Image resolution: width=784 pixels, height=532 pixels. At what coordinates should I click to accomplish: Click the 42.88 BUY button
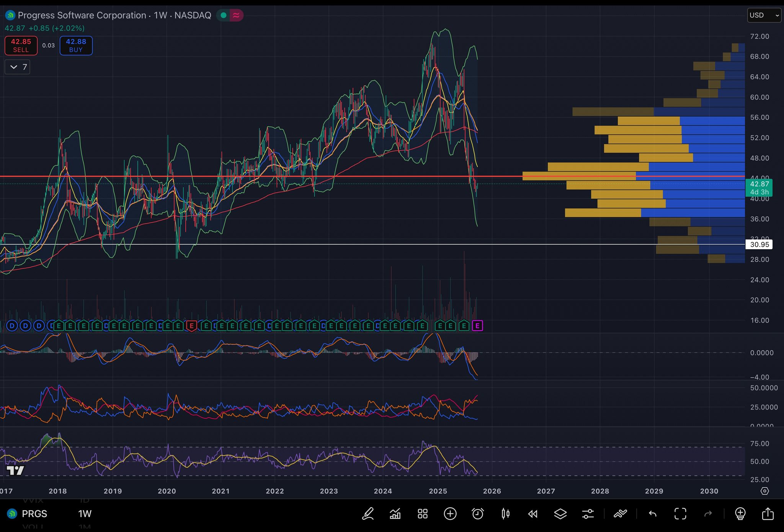(76, 46)
